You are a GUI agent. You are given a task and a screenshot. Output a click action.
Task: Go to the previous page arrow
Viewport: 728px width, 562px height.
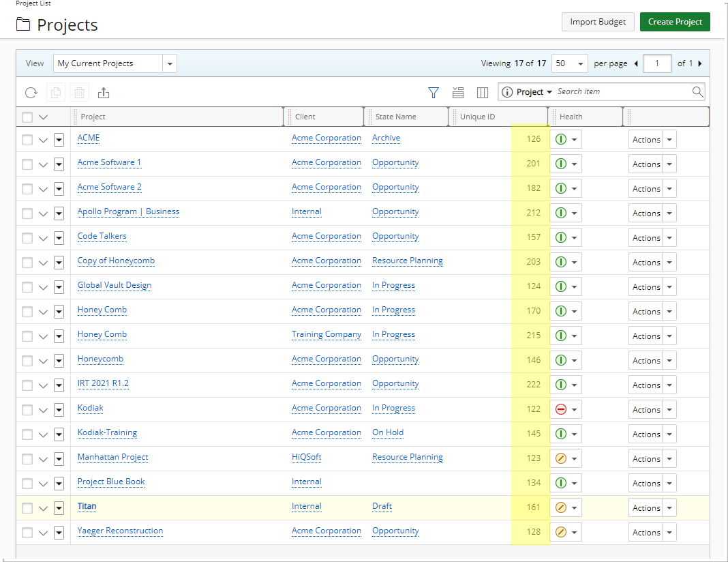pyautogui.click(x=636, y=63)
